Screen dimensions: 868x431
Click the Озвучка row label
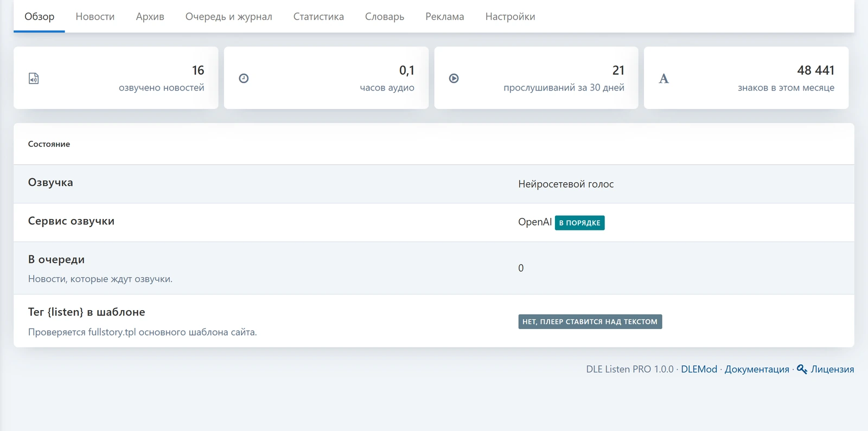[50, 183]
